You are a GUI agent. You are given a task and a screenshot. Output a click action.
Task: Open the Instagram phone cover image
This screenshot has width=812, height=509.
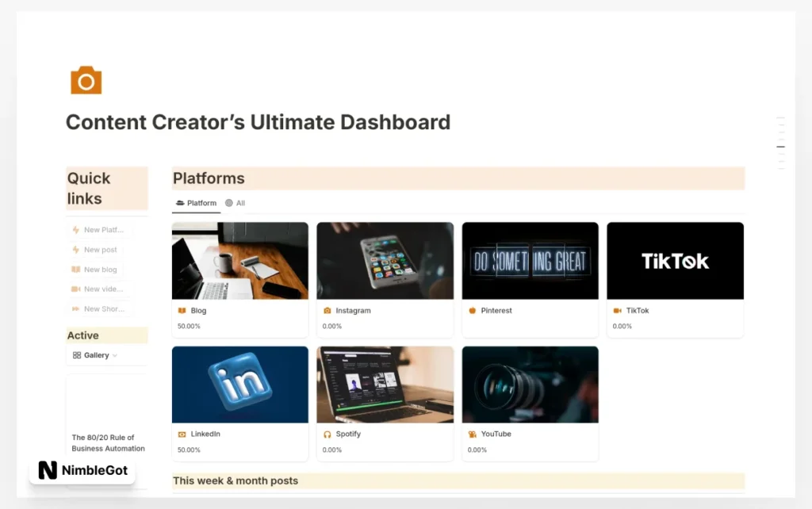pos(385,261)
